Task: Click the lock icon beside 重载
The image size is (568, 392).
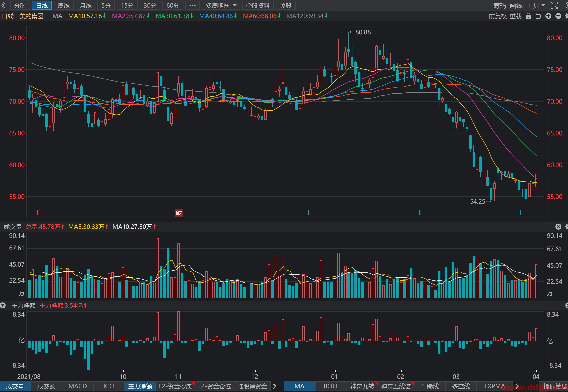Action: 529,16
